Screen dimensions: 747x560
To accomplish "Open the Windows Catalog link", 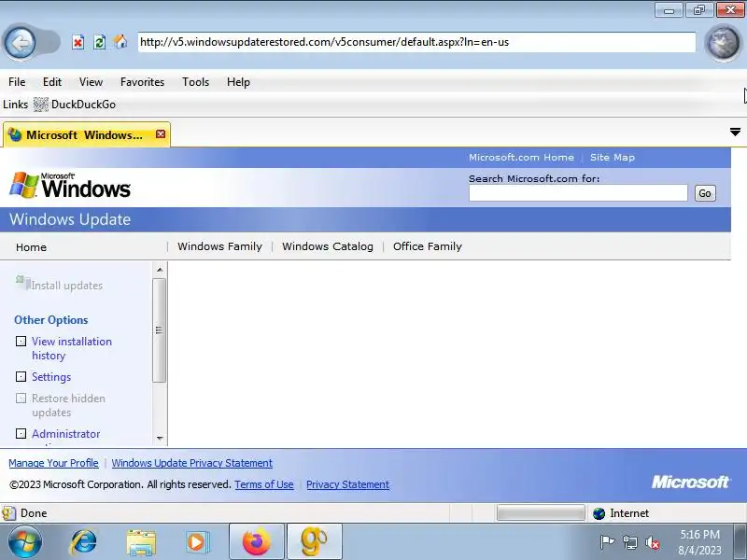I will [328, 246].
